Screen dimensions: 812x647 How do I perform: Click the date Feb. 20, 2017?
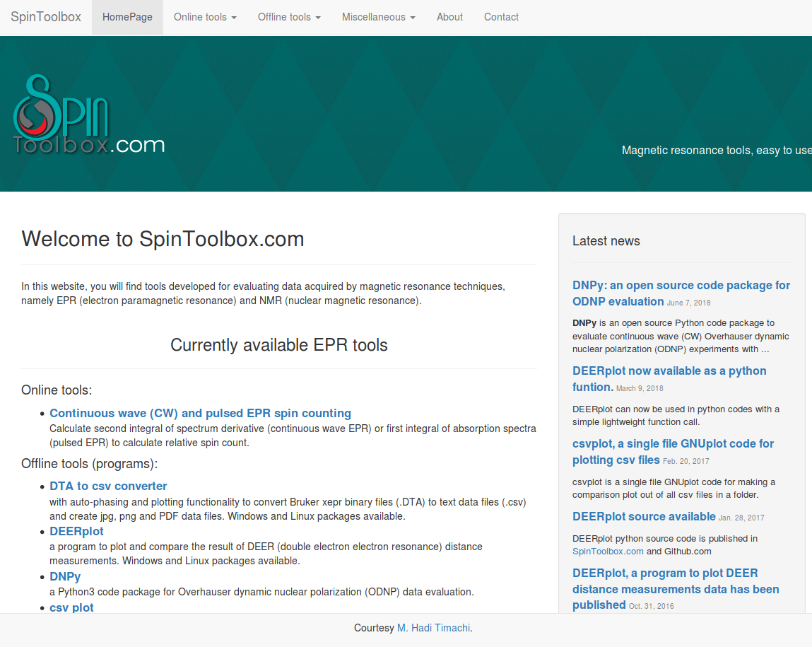(x=686, y=462)
